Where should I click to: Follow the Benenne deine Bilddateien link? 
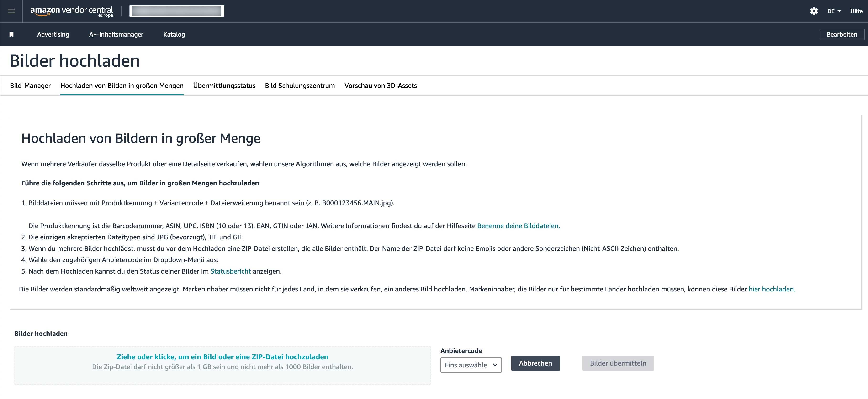[518, 226]
